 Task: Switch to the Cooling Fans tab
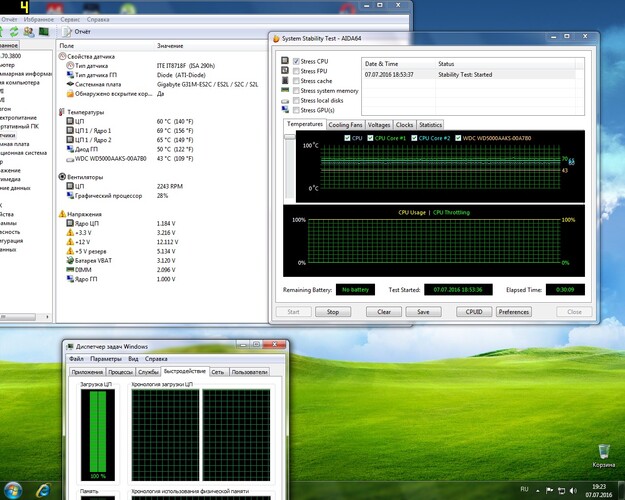pos(345,125)
